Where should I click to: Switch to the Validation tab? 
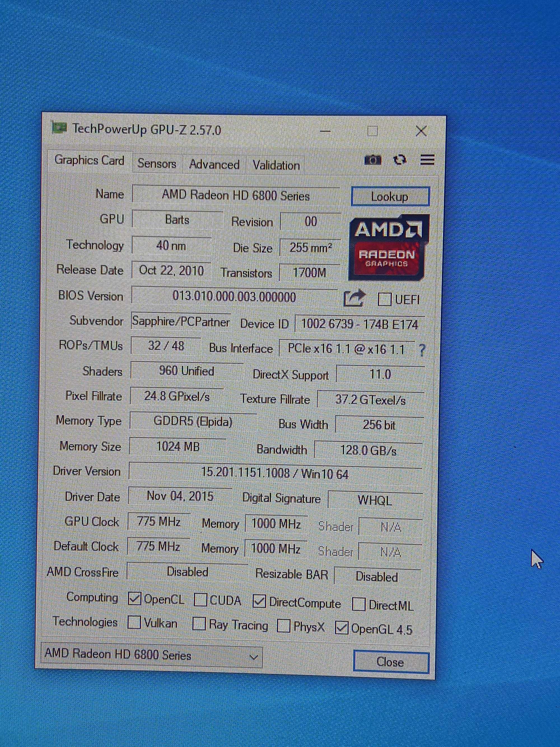276,166
